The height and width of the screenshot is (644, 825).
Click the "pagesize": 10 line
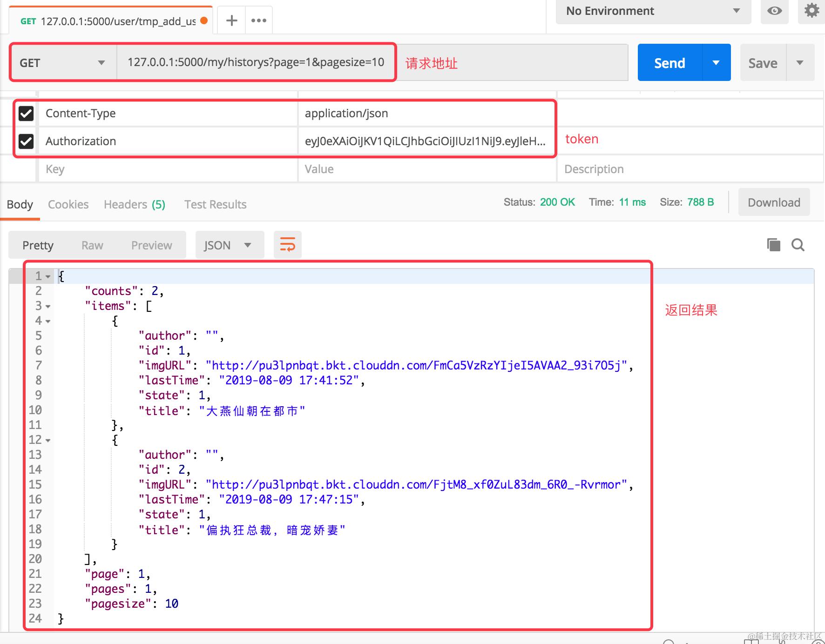pyautogui.click(x=132, y=604)
